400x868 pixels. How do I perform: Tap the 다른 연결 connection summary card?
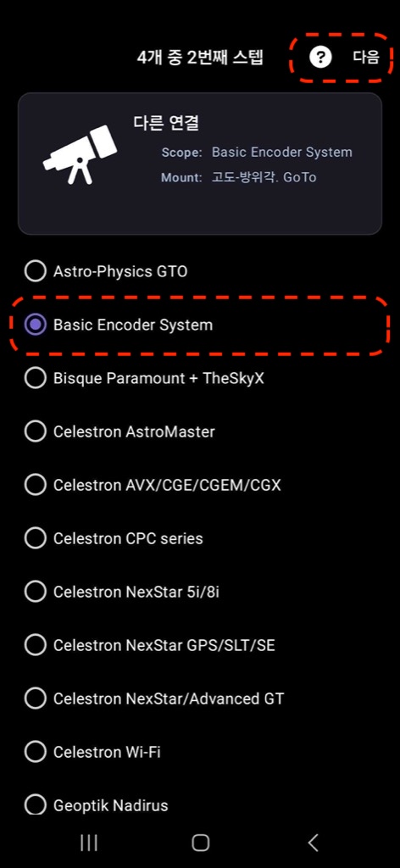(x=200, y=164)
